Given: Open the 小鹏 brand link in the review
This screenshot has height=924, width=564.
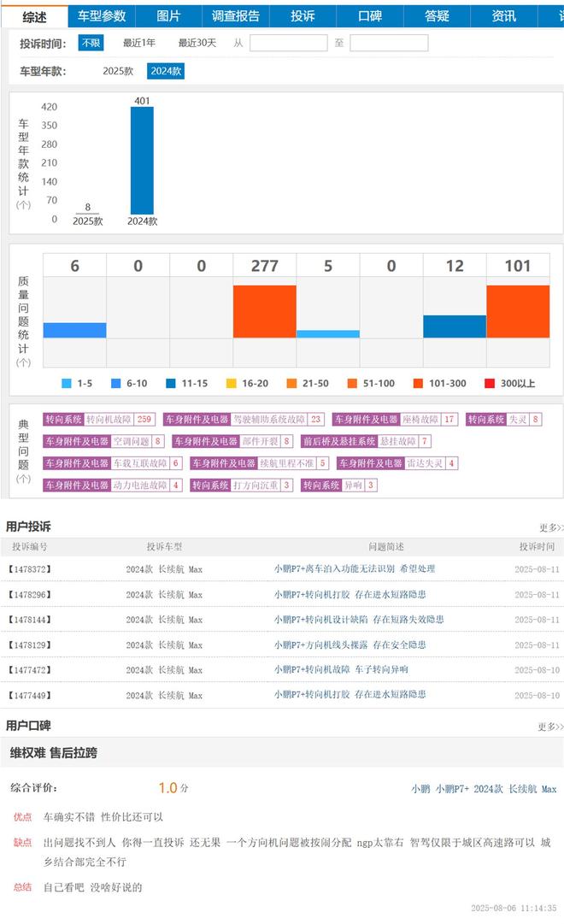Looking at the screenshot, I should pos(420,789).
